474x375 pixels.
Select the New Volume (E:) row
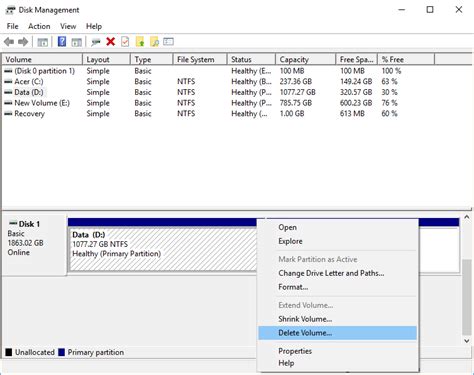(x=219, y=103)
